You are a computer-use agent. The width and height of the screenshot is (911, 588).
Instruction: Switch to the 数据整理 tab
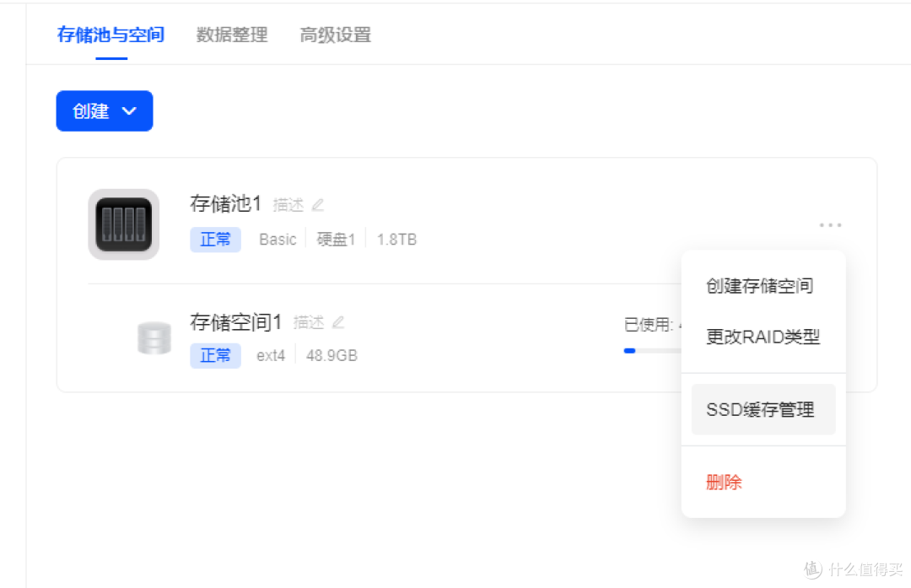[231, 35]
